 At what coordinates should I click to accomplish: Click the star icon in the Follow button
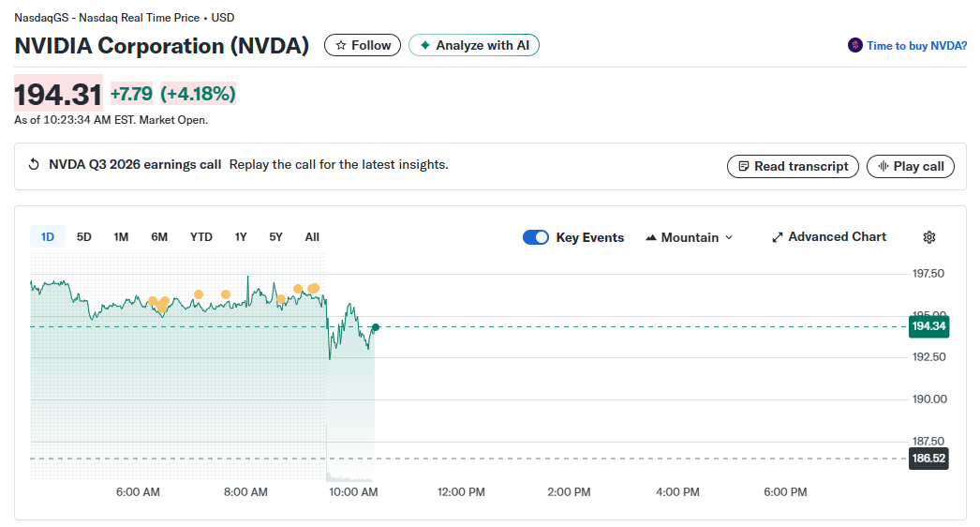click(341, 45)
